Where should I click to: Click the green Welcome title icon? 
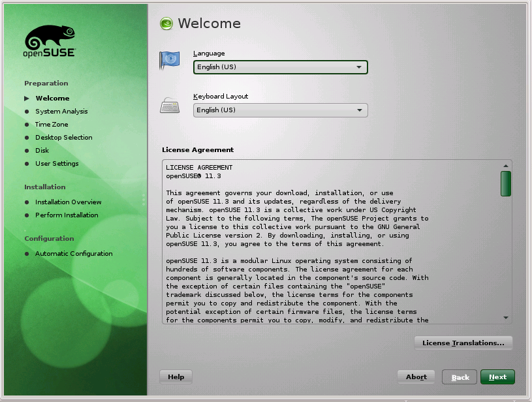pos(166,23)
